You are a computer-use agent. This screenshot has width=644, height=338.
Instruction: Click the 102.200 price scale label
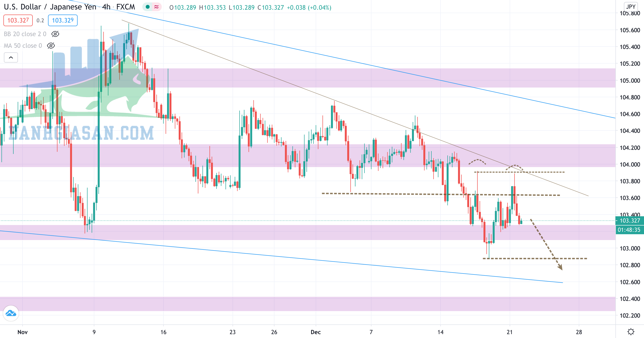[630, 315]
